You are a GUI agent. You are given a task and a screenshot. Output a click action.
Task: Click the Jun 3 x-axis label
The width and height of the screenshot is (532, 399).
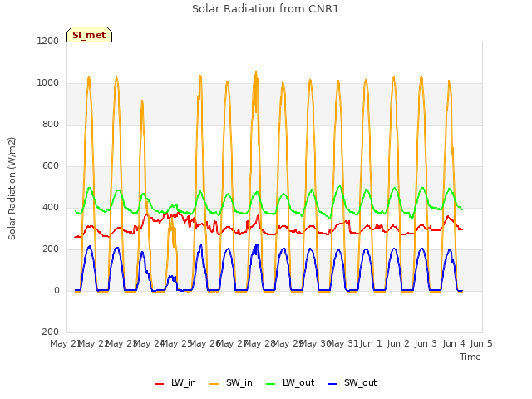point(426,343)
